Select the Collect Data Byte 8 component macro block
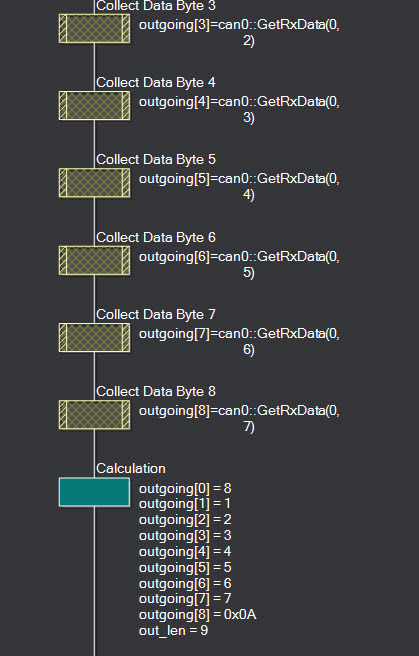The height and width of the screenshot is (656, 419). point(95,415)
